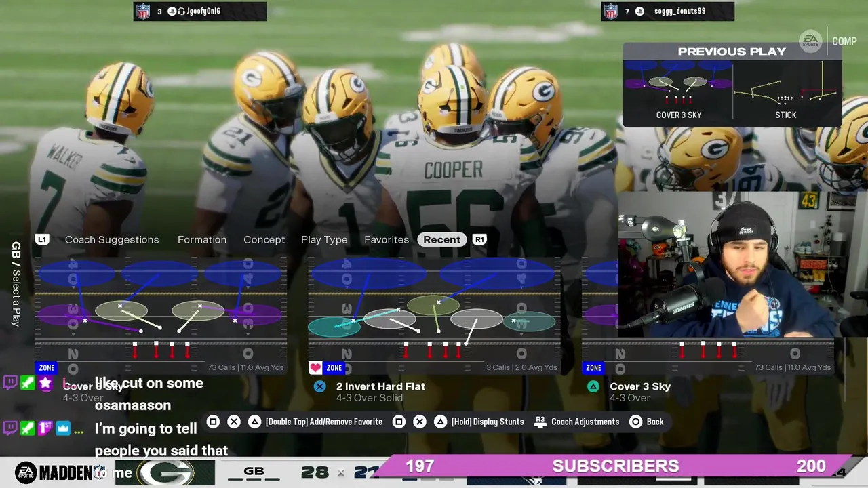Click the star badge in the top chat row

pos(45,384)
